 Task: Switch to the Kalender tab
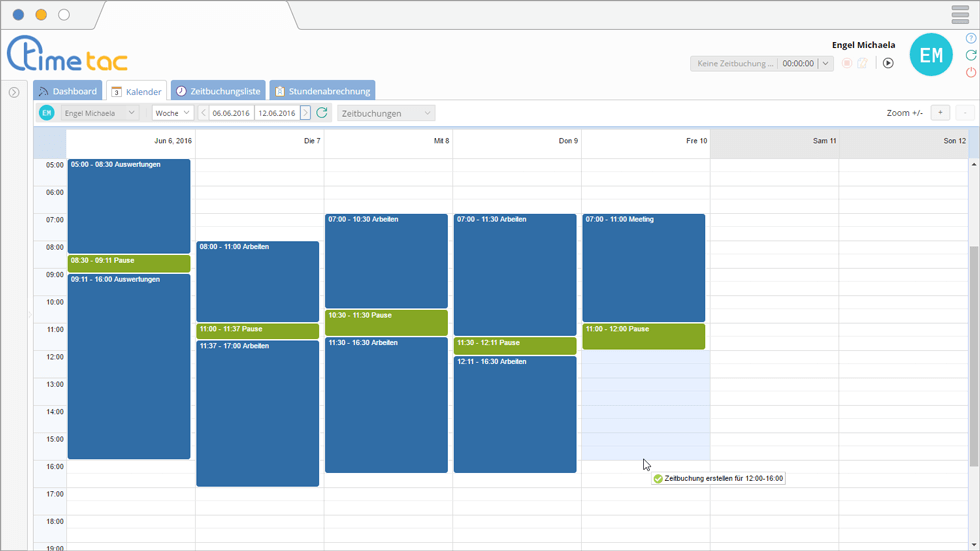point(136,91)
